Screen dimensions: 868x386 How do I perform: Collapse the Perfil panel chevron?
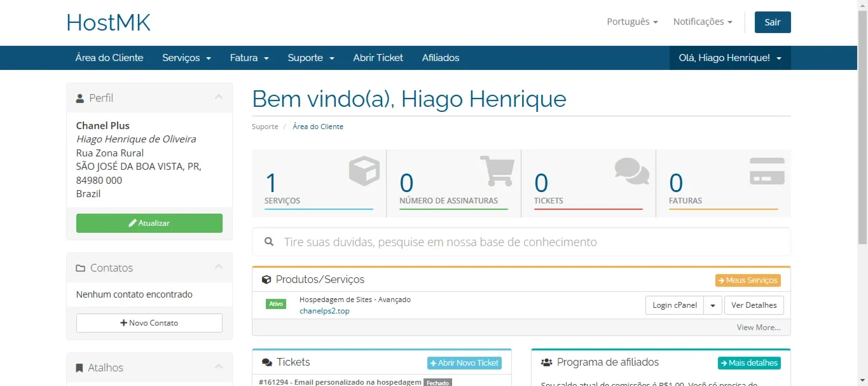click(218, 97)
